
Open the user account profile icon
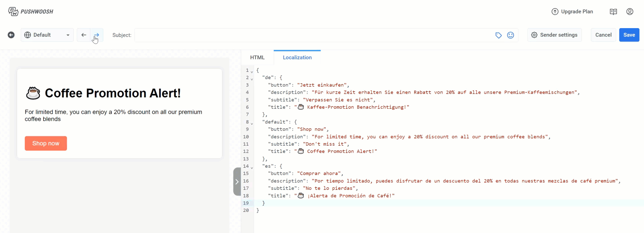pos(630,12)
